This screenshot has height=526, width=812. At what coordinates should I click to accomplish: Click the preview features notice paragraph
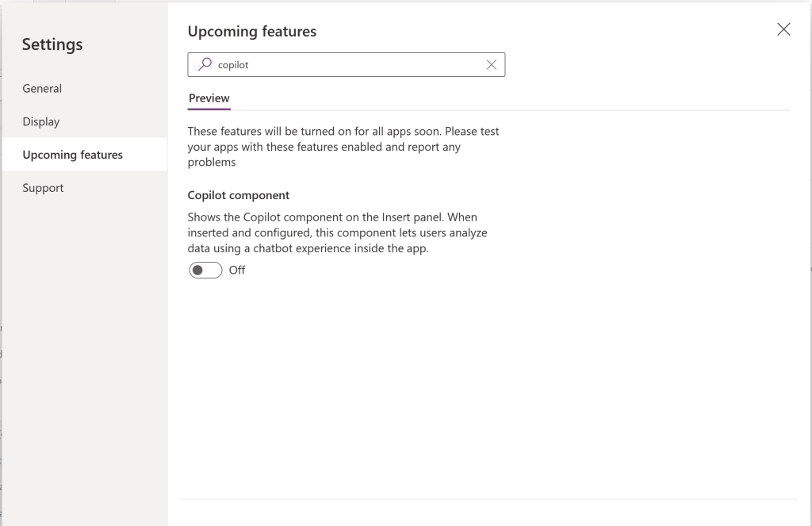pyautogui.click(x=343, y=147)
